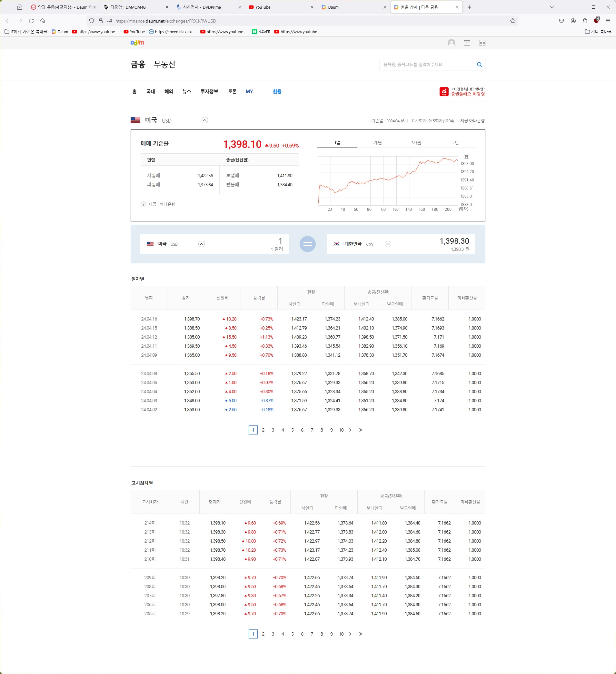The width and height of the screenshot is (616, 674).
Task: Open the services grid icon
Action: (482, 43)
